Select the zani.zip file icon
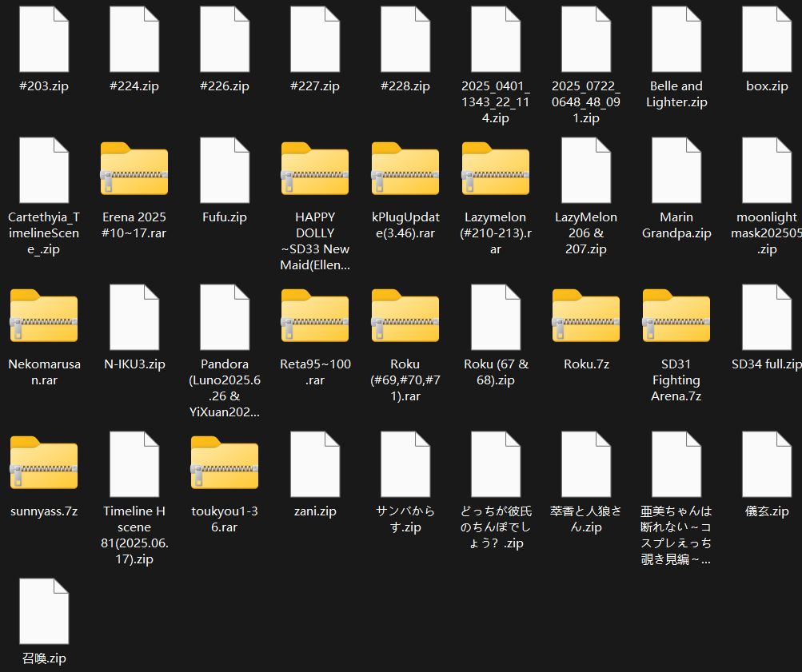This screenshot has height=672, width=802. (x=315, y=465)
